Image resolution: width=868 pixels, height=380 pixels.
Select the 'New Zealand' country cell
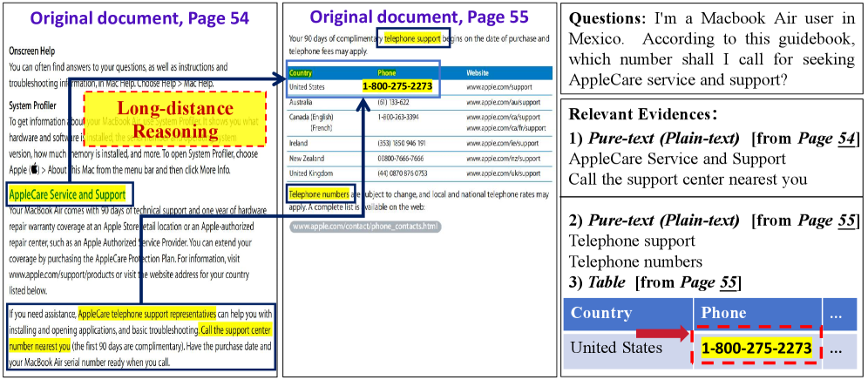pos(306,158)
